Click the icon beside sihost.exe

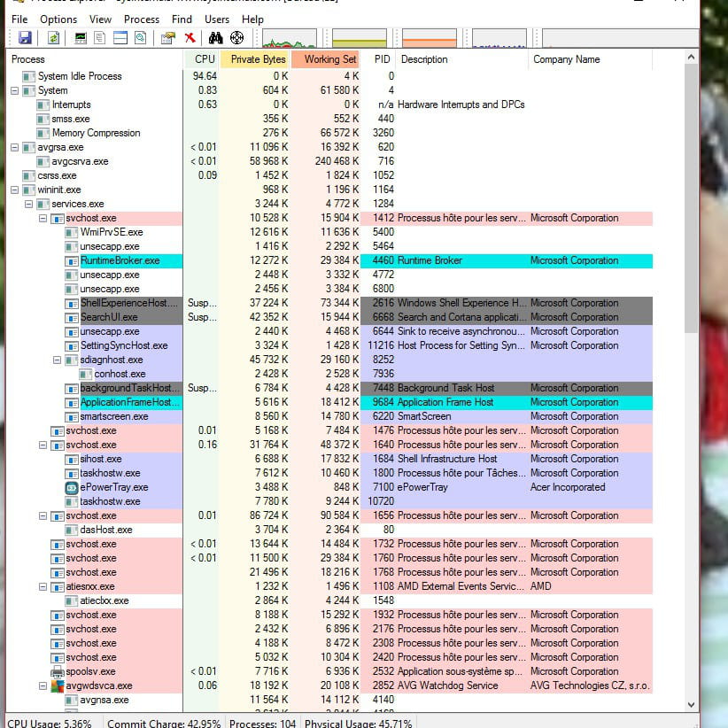(x=71, y=459)
